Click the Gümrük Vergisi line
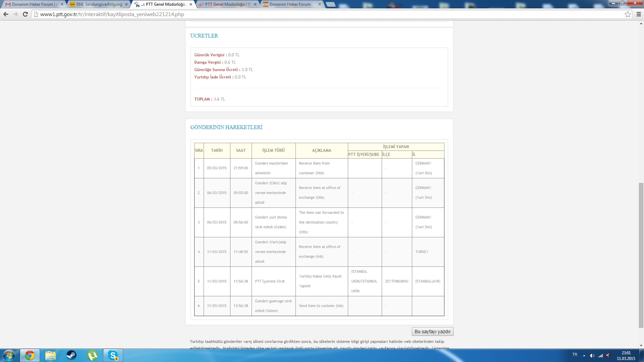 217,55
